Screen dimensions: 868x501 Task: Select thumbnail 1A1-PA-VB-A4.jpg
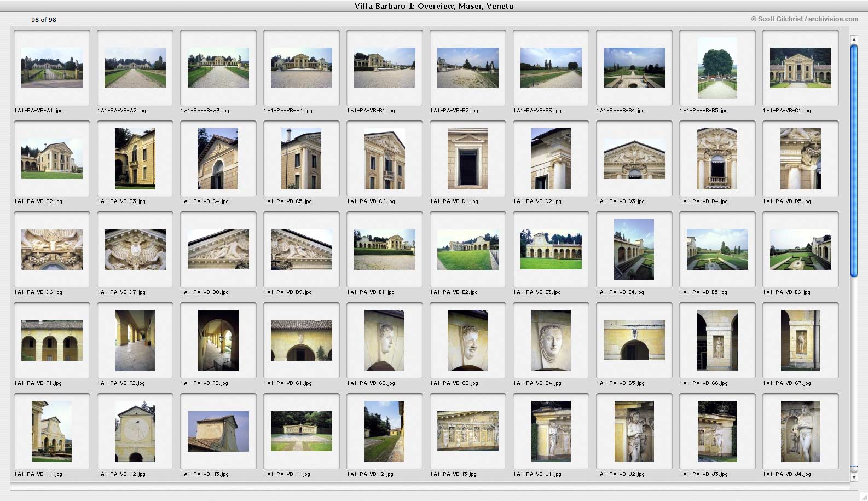302,68
